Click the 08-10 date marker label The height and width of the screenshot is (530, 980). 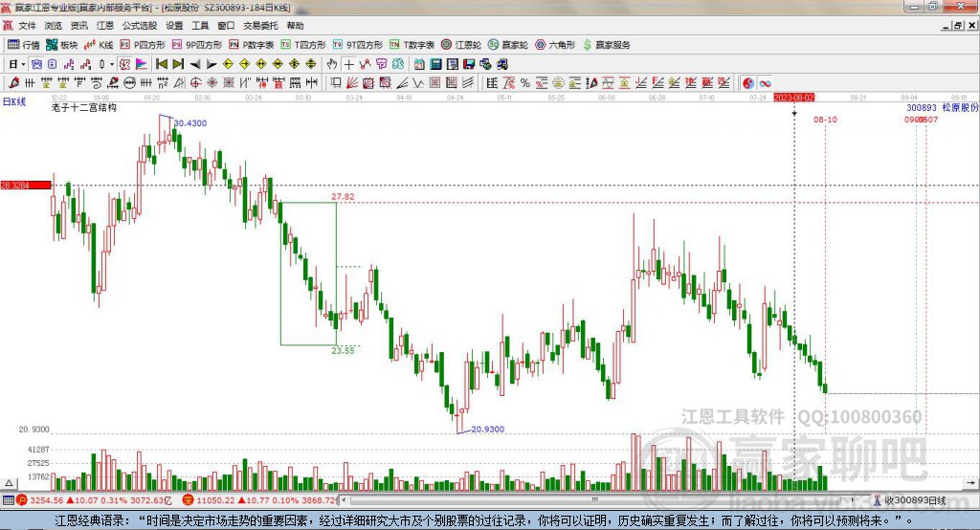pyautogui.click(x=825, y=120)
